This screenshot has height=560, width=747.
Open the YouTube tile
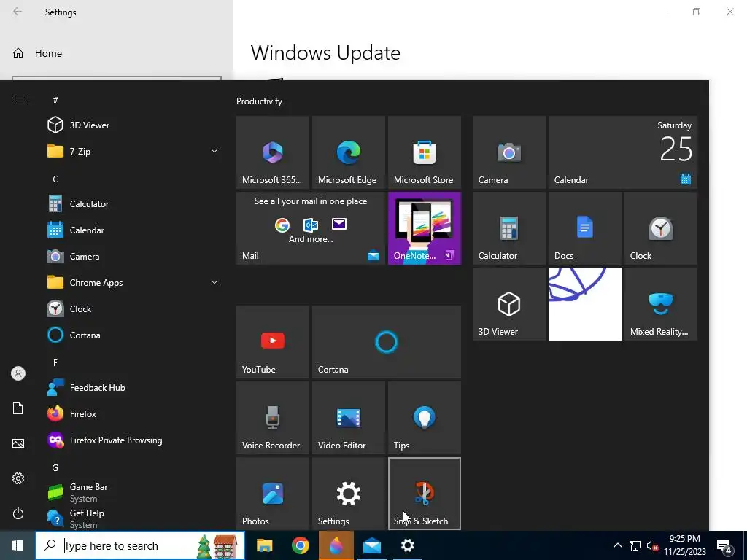pyautogui.click(x=273, y=342)
